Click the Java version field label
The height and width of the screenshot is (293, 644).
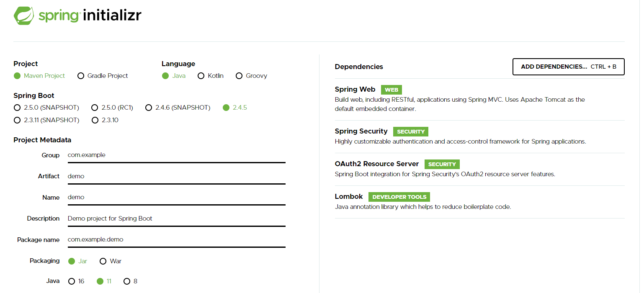53,281
